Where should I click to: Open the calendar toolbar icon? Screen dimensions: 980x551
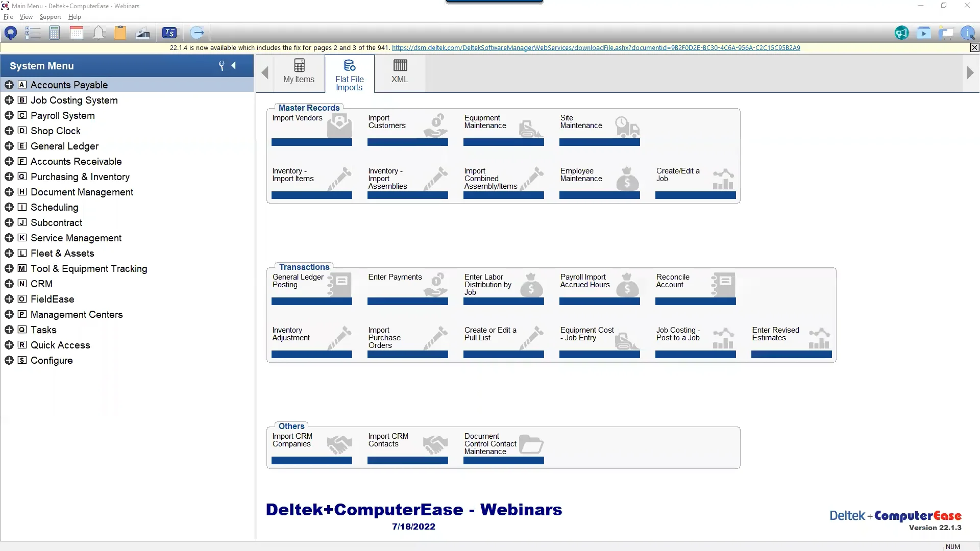76,32
